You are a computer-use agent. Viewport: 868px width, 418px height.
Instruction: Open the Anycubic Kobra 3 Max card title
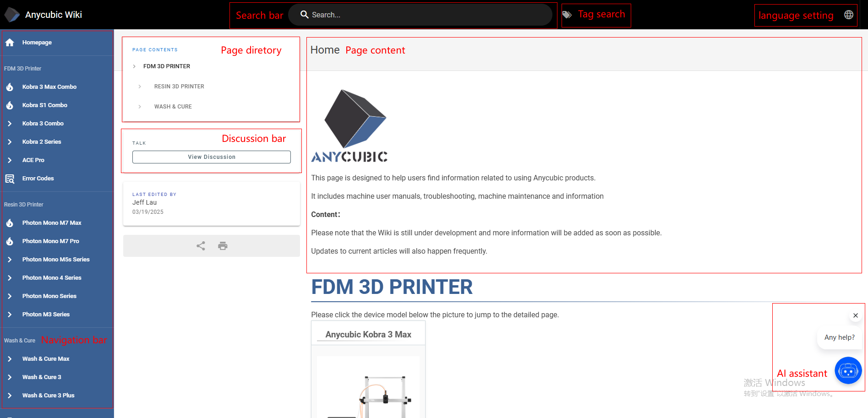coord(368,335)
